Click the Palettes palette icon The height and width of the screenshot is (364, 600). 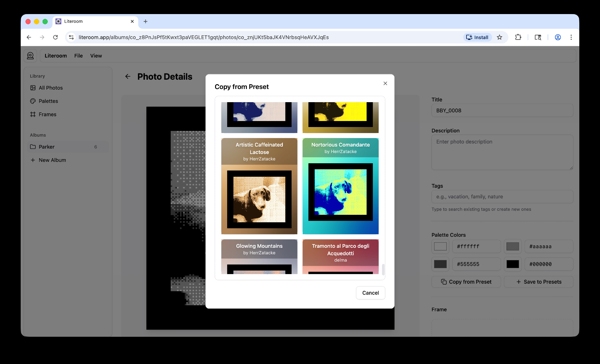[33, 101]
